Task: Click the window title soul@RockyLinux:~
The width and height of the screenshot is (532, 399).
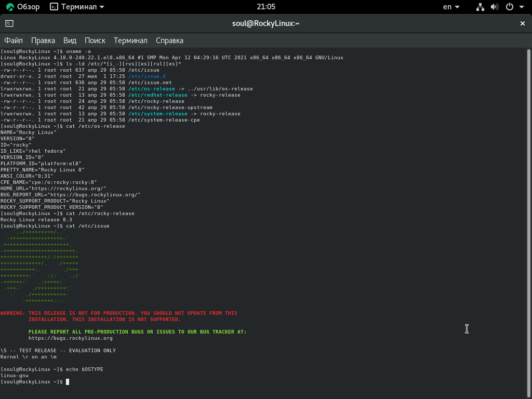Action: pyautogui.click(x=265, y=23)
